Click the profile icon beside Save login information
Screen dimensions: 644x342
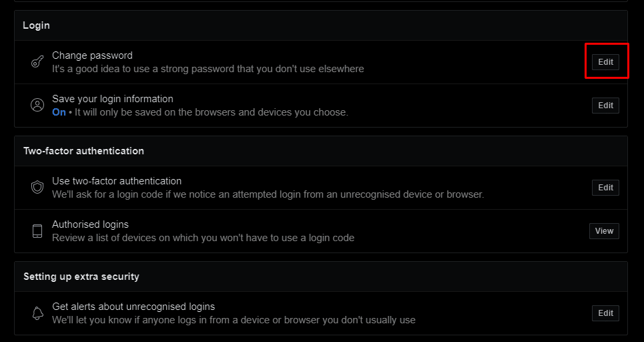37,106
